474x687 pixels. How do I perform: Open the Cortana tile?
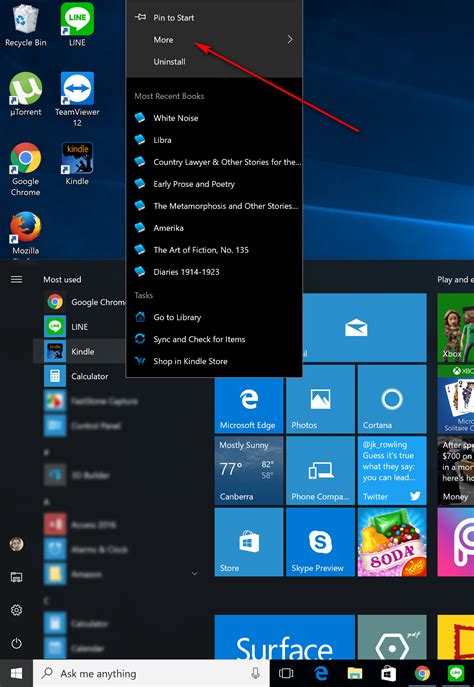[392, 399]
